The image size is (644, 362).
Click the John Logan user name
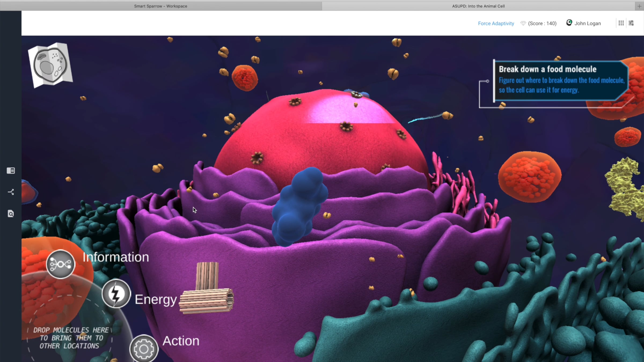click(588, 23)
